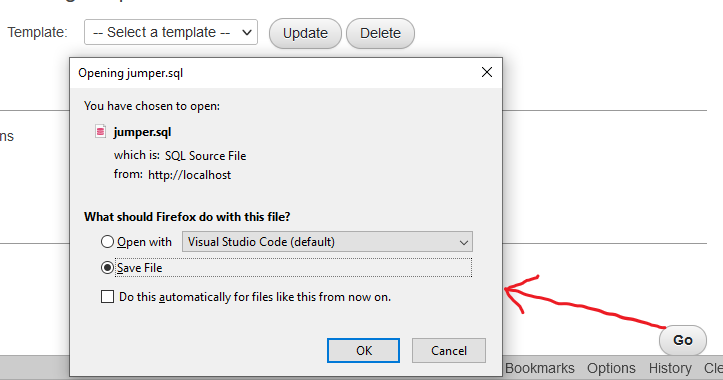Click the chevron arrow of template dropdown

tap(247, 32)
